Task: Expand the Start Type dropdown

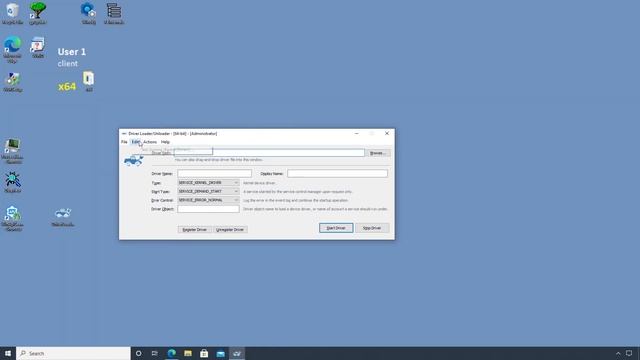Action: (x=208, y=191)
